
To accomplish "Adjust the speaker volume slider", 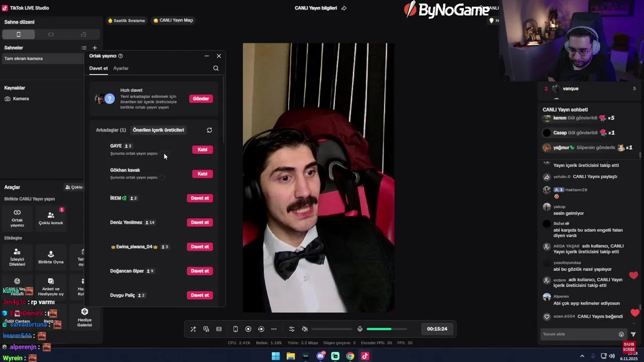I will (332, 329).
